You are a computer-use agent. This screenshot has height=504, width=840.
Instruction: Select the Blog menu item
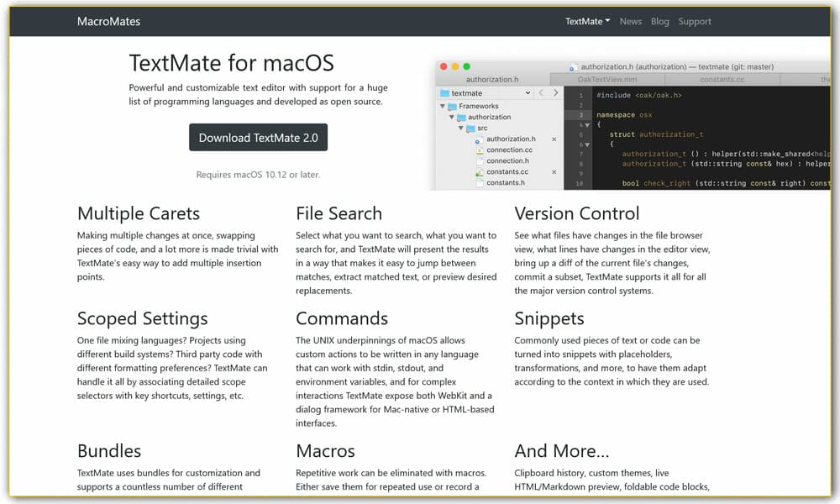click(660, 21)
